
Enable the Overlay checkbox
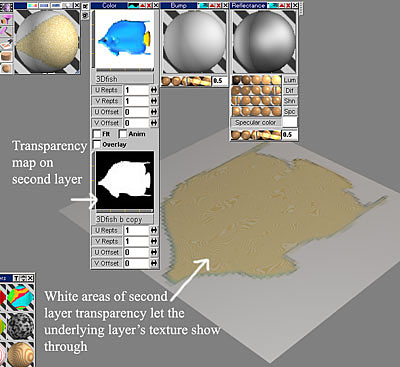pyautogui.click(x=97, y=144)
